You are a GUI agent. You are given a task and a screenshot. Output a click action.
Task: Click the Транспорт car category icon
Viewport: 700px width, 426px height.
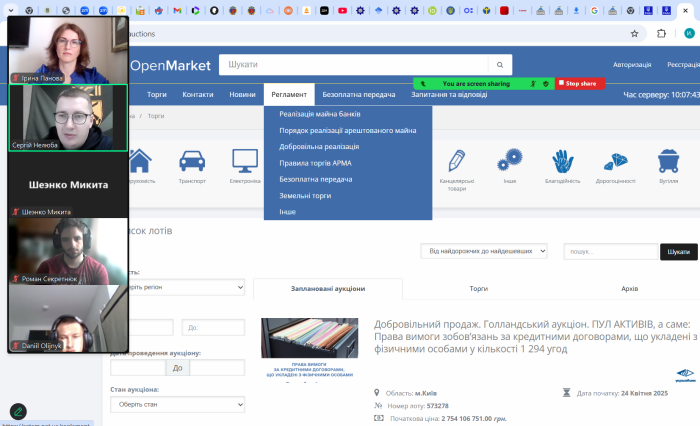point(190,161)
